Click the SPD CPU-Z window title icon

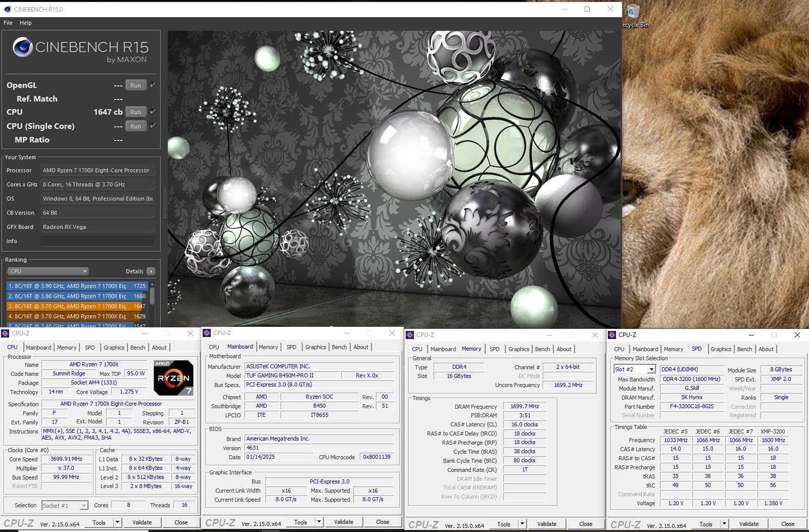(x=612, y=334)
